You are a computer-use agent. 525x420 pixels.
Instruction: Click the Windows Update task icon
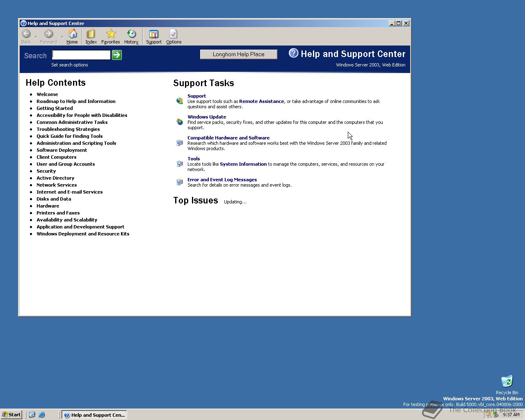click(180, 122)
